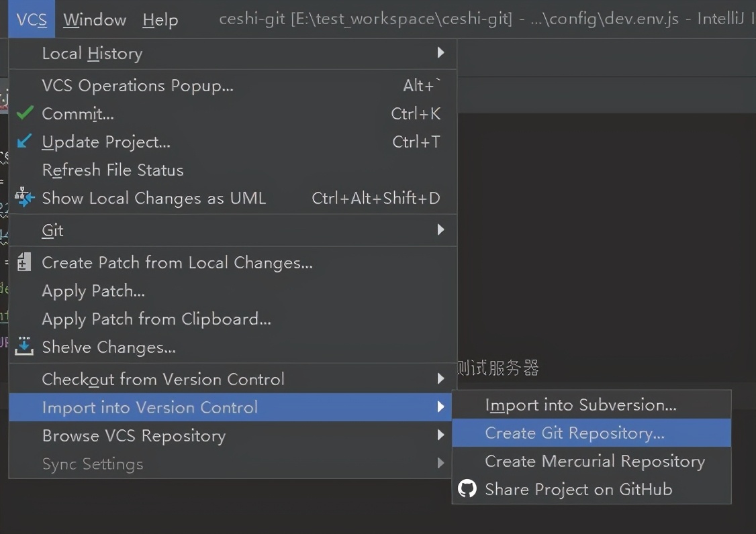Expand Browse VCS Repository submenu arrow
Image resolution: width=756 pixels, height=534 pixels.
coord(440,435)
